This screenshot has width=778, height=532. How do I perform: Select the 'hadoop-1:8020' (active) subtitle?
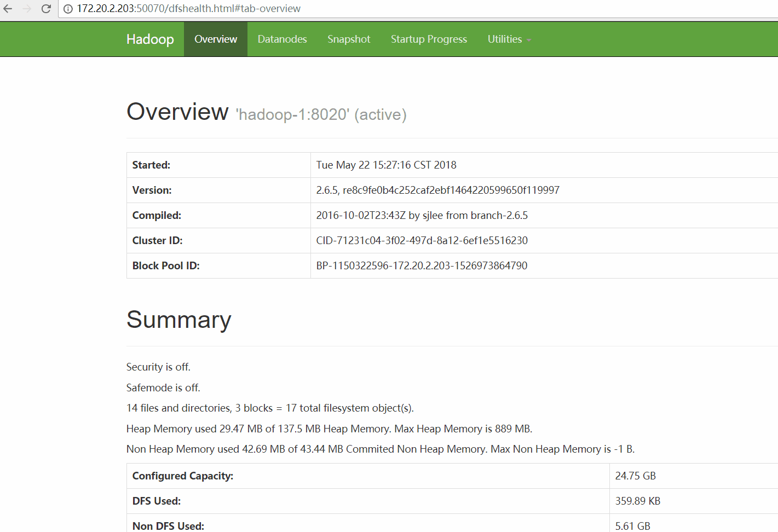[x=321, y=114]
